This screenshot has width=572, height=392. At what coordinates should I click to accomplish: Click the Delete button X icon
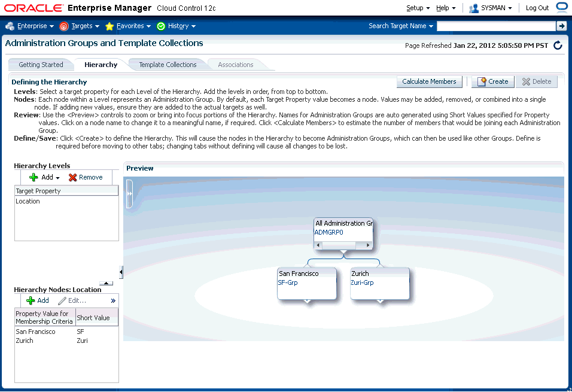pos(526,82)
